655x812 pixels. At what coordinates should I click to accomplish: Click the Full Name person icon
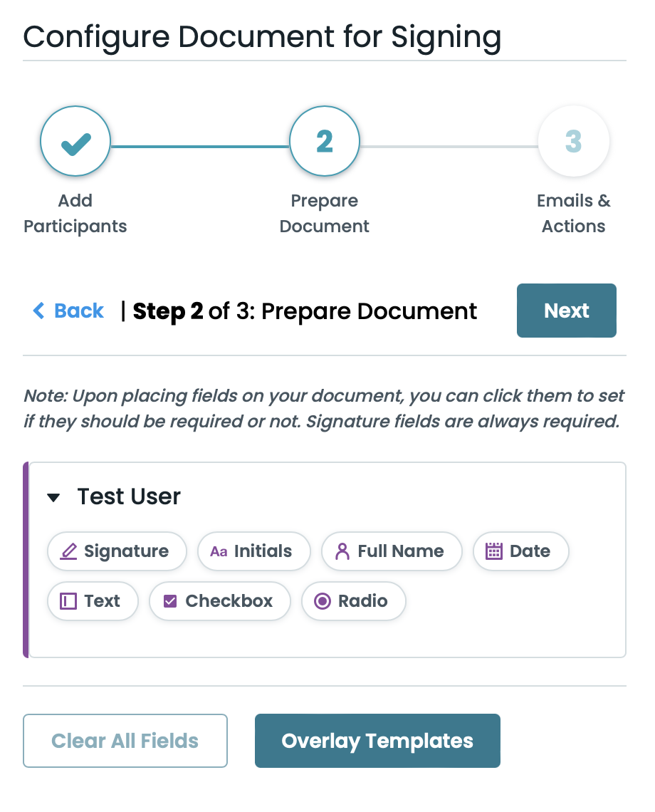tap(342, 551)
